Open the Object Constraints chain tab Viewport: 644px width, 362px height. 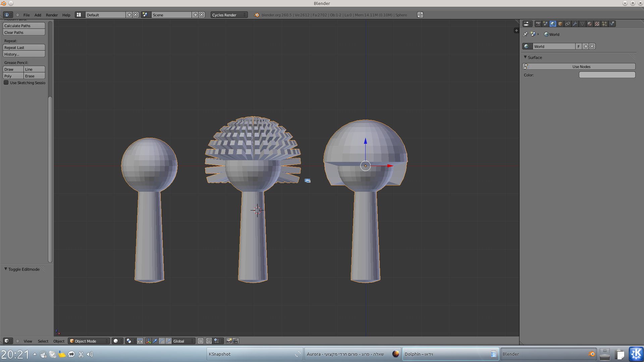(568, 24)
